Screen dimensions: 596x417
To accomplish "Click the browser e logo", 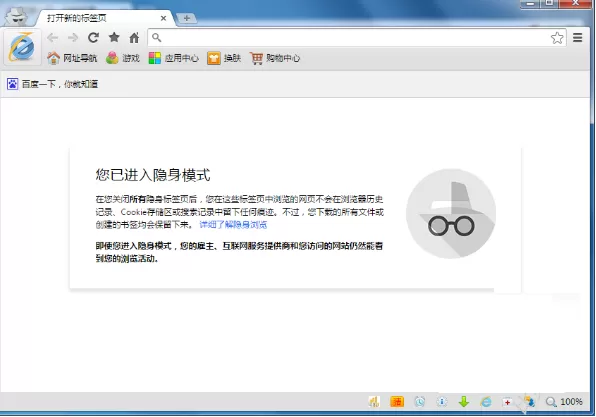I will coord(22,47).
